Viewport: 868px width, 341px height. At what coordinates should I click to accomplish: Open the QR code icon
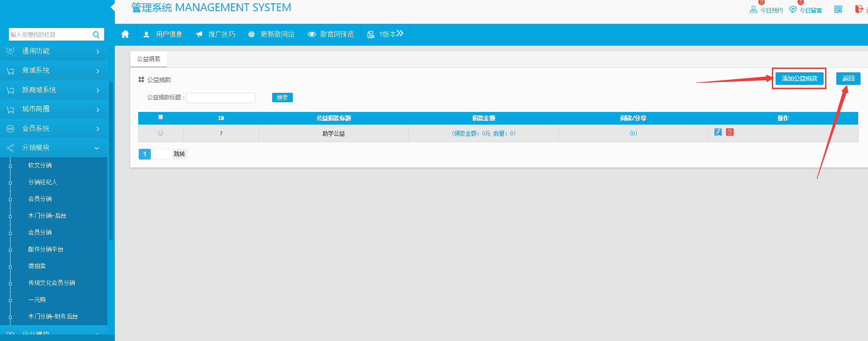pos(838,9)
